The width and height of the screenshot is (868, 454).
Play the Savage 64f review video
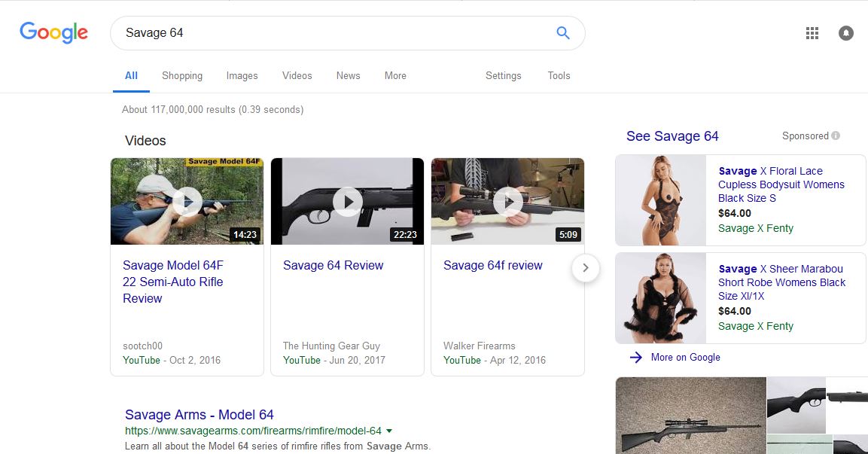tap(507, 202)
